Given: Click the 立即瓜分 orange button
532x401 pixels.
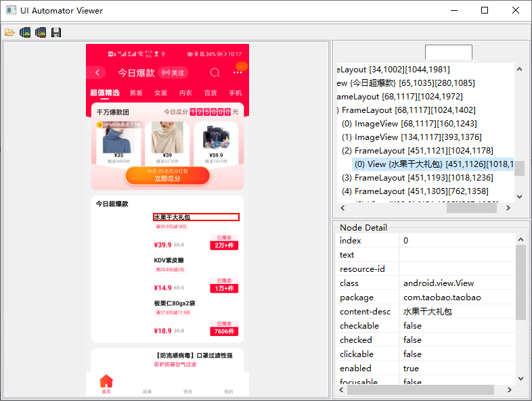Looking at the screenshot, I should click(168, 176).
